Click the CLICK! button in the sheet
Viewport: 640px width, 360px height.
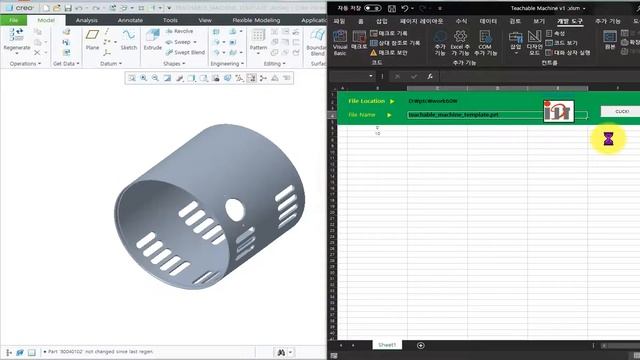click(x=622, y=111)
